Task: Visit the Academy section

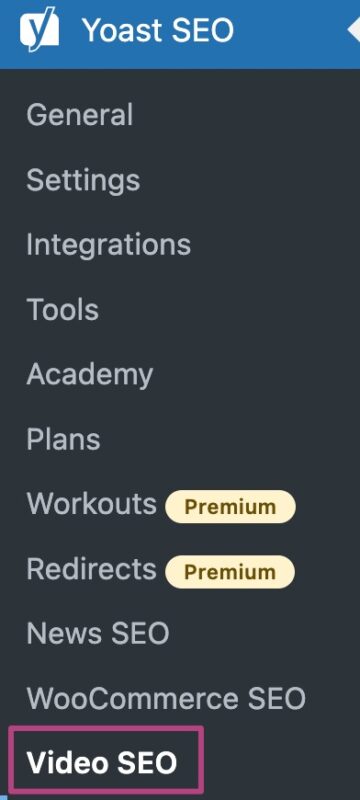Action: click(90, 376)
